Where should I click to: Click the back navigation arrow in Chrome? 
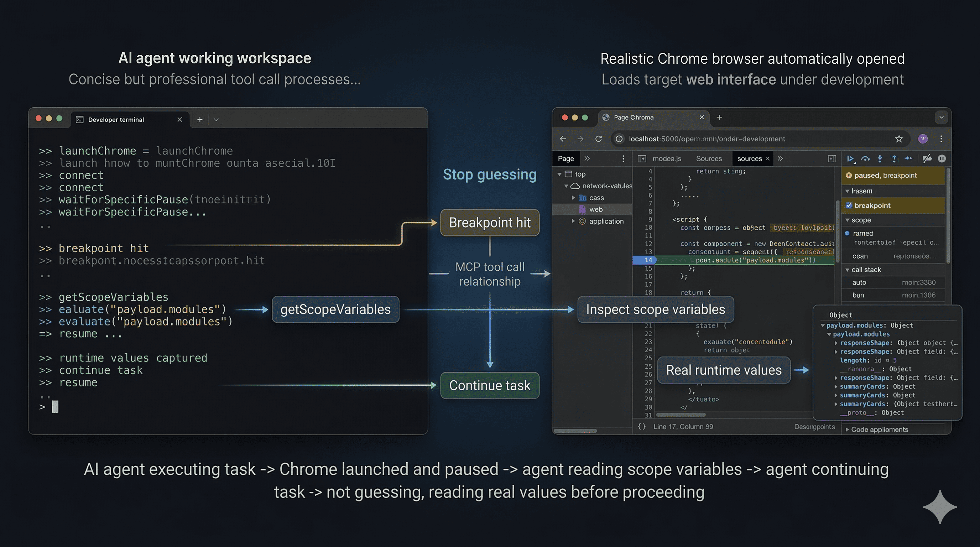[562, 139]
